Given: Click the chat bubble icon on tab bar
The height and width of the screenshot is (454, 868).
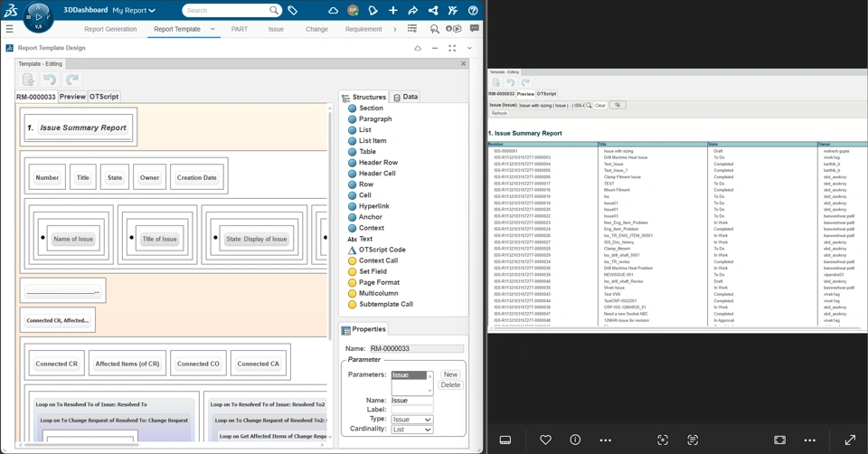Looking at the screenshot, I should [475, 29].
